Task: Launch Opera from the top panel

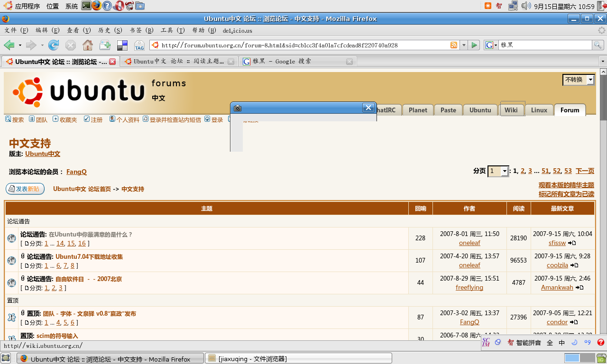Action: click(x=119, y=6)
